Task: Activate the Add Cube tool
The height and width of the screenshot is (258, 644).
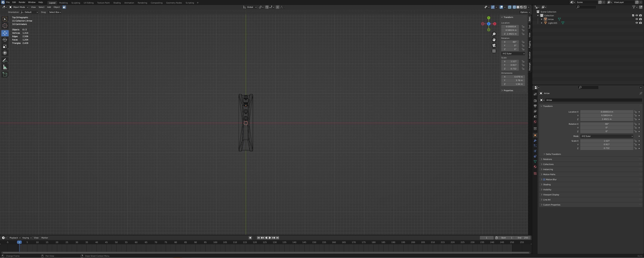Action: click(5, 75)
